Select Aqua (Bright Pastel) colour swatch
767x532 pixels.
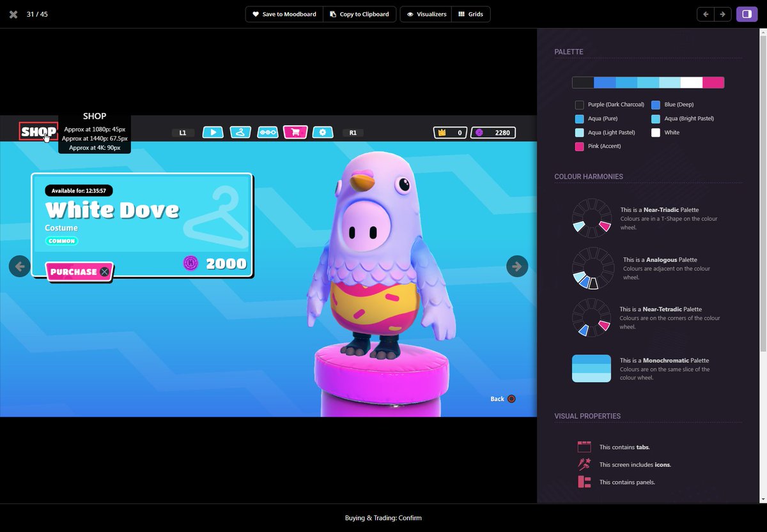pyautogui.click(x=656, y=119)
